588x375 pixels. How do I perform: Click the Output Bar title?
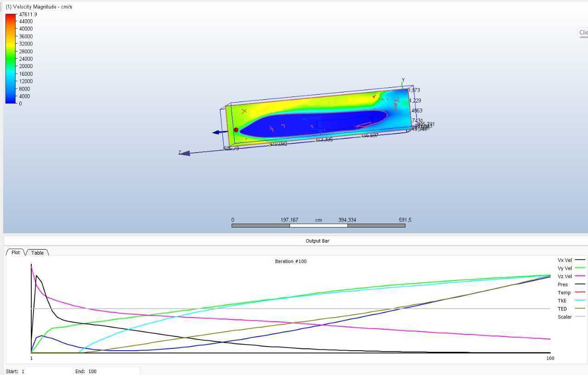click(317, 241)
